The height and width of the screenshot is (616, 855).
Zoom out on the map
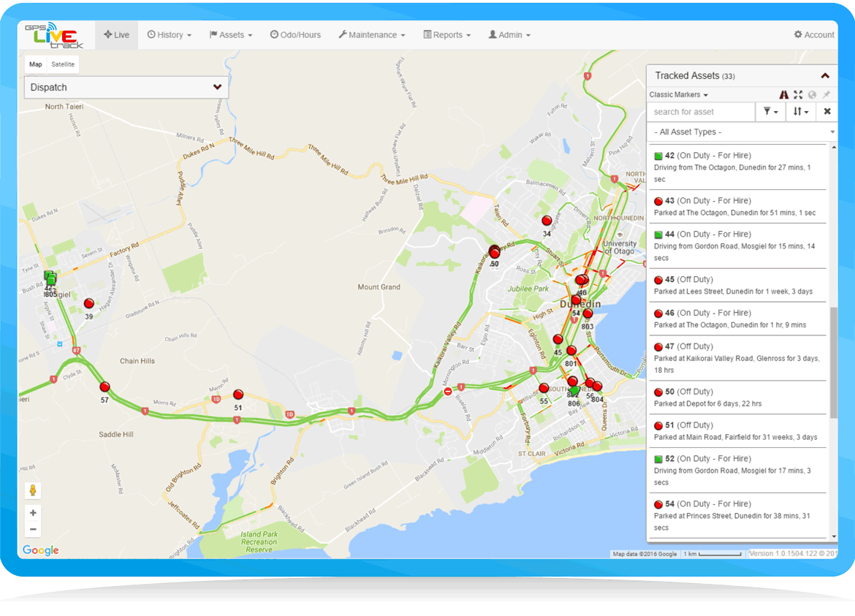click(33, 529)
